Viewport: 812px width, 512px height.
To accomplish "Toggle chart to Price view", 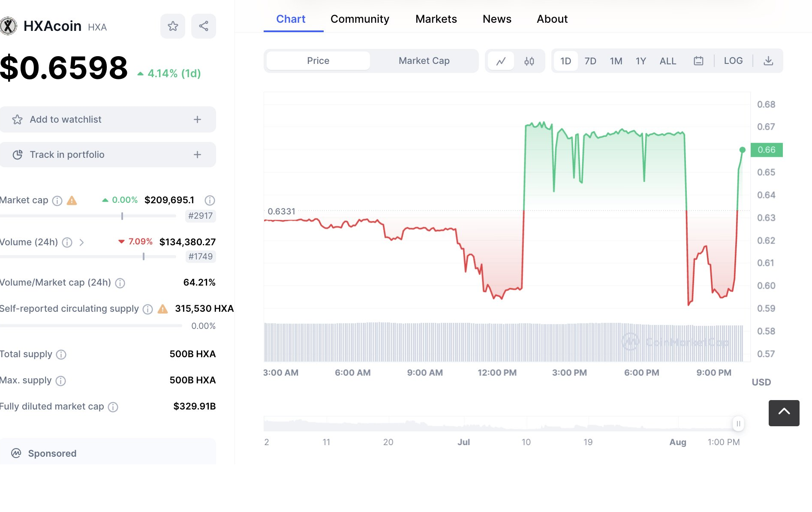I will (318, 61).
